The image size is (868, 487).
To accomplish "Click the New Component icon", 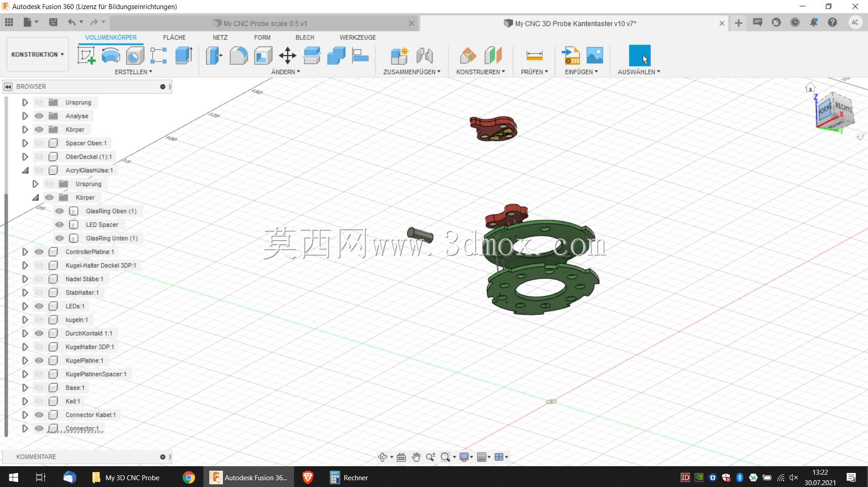I will (x=400, y=56).
